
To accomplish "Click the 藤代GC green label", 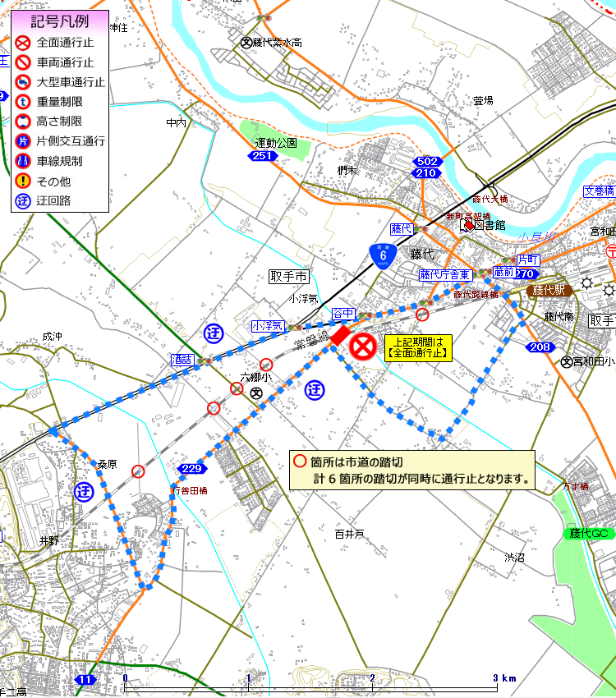I will 589,533.
